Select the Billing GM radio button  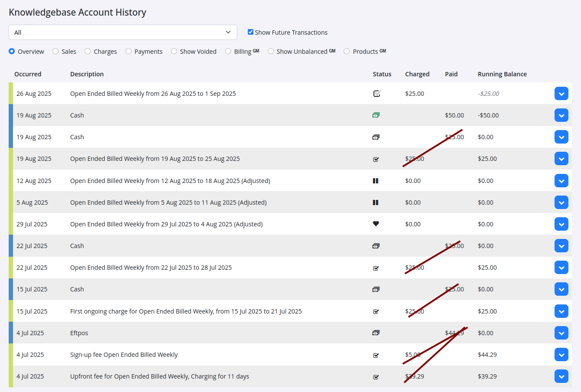pyautogui.click(x=228, y=51)
